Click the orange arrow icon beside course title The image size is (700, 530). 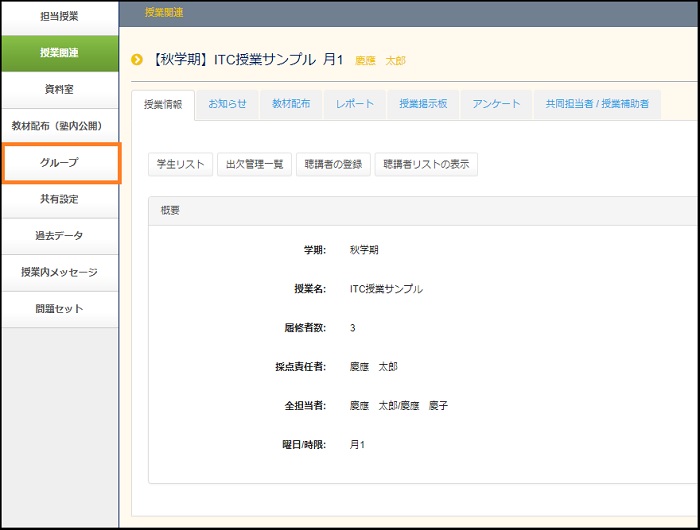click(x=138, y=61)
